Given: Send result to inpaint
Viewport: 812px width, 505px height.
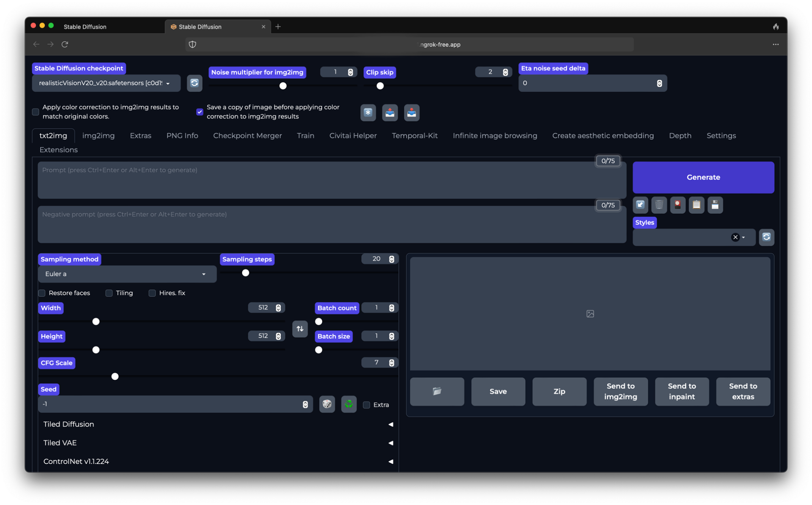Looking at the screenshot, I should click(682, 391).
